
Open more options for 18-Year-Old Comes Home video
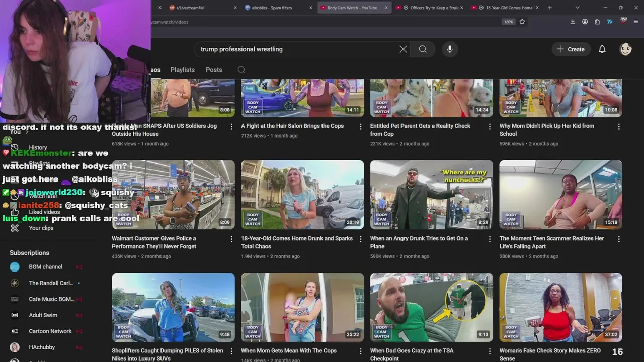pos(360,239)
